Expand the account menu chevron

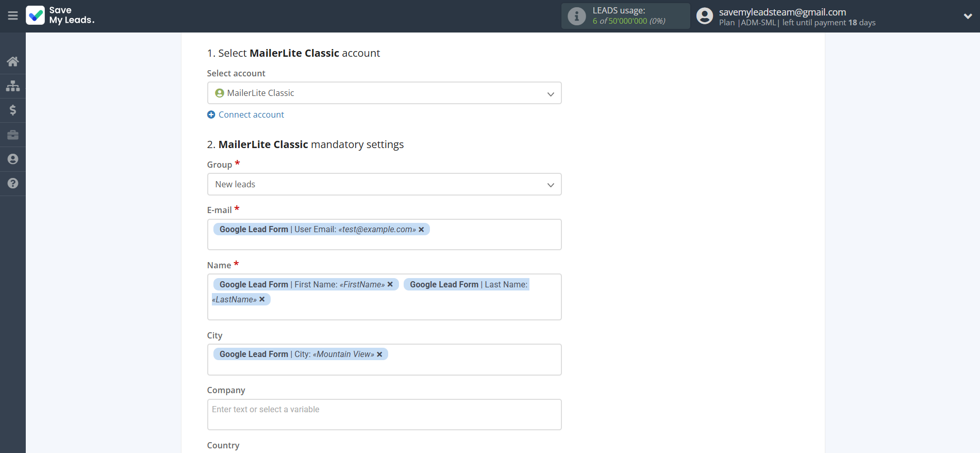968,16
